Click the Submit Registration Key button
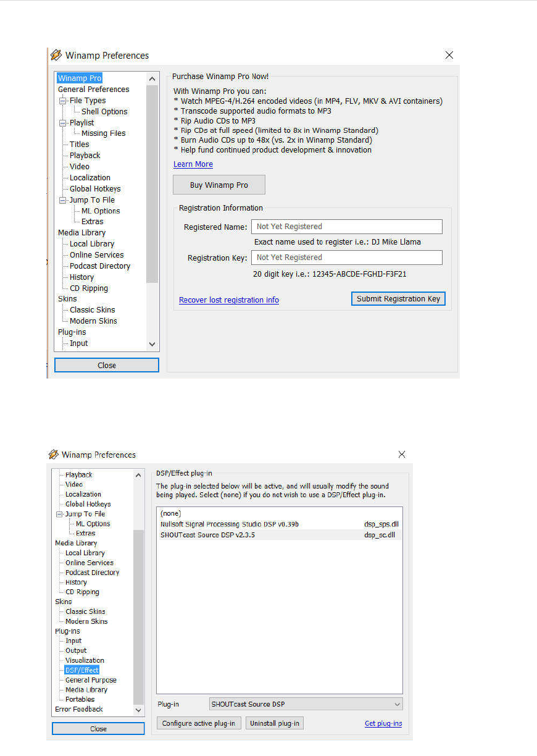Viewport: 537px width, 756px height. (398, 299)
